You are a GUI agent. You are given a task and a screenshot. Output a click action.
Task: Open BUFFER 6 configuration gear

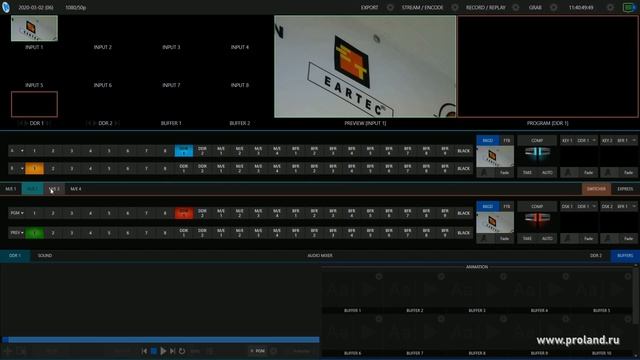pyautogui.click(x=379, y=319)
